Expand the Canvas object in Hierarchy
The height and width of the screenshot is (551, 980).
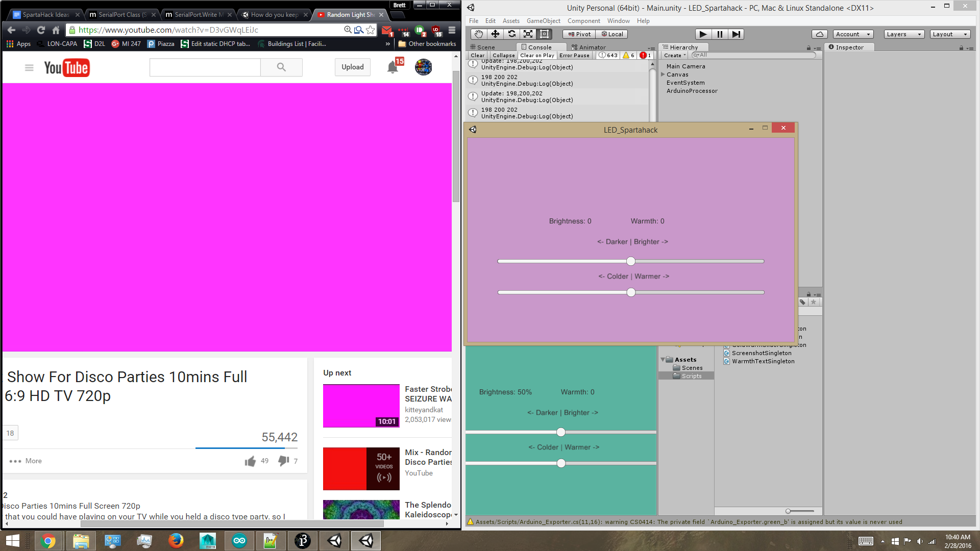coord(663,74)
